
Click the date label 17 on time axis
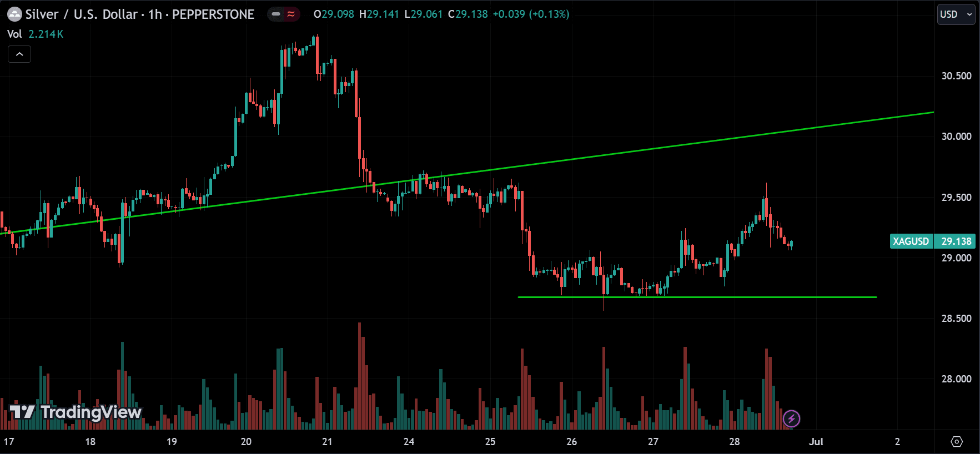(9, 442)
